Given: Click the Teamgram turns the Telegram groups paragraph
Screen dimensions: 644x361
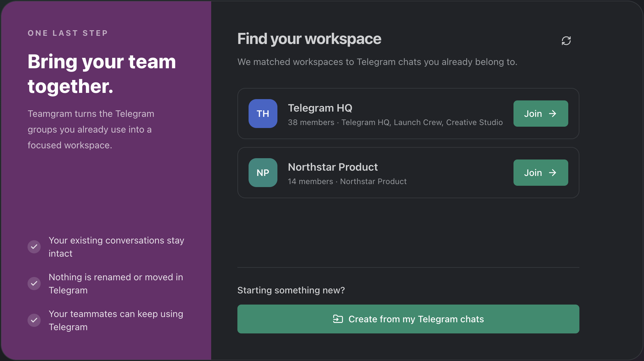Looking at the screenshot, I should click(x=91, y=130).
